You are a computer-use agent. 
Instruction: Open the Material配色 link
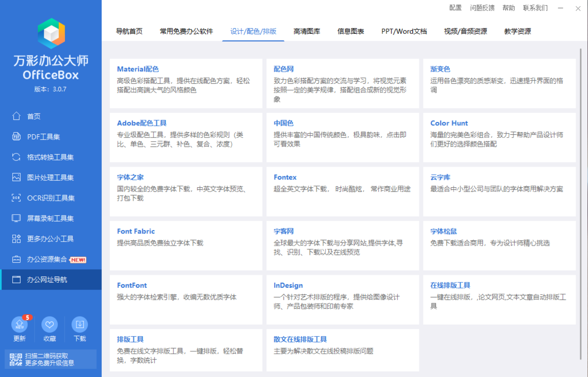point(138,69)
